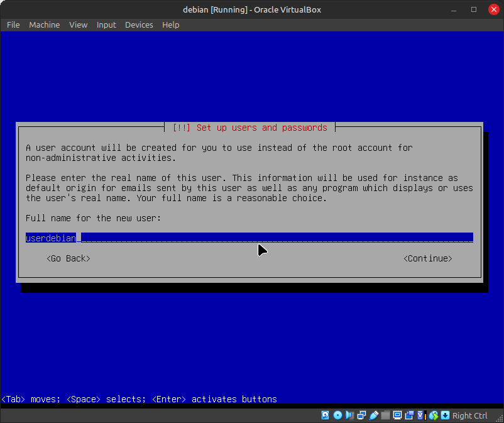Screen dimensions: 504x423
Task: Open the Help menu
Action: 171,25
